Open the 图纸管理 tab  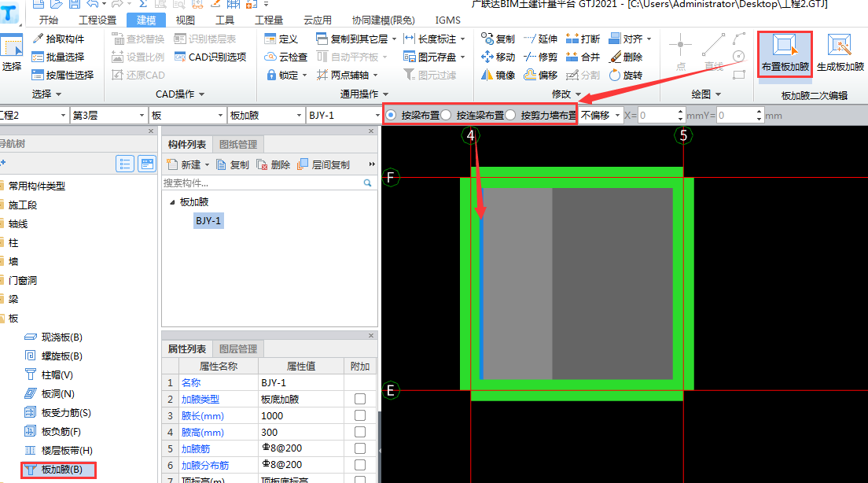(238, 145)
